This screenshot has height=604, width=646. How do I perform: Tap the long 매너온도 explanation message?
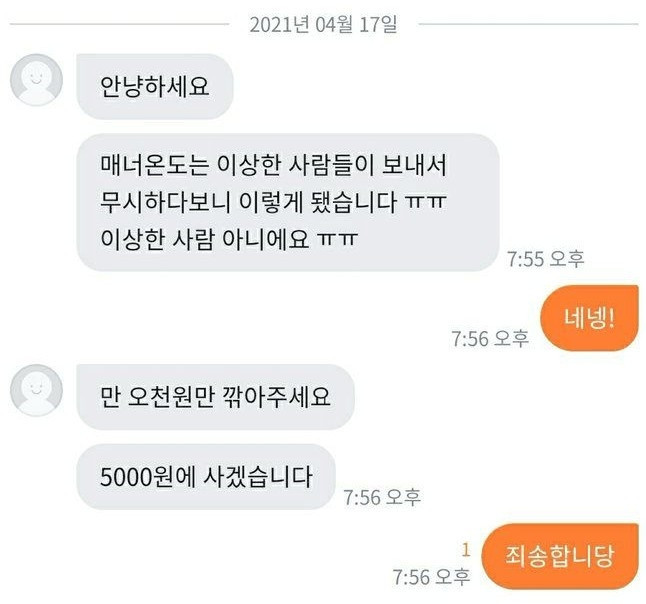tap(288, 202)
